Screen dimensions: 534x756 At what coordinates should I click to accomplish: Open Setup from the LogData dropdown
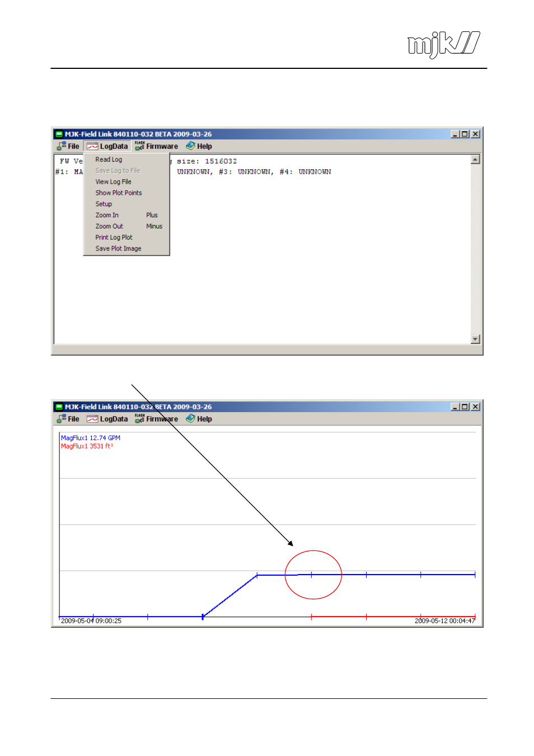pos(104,204)
